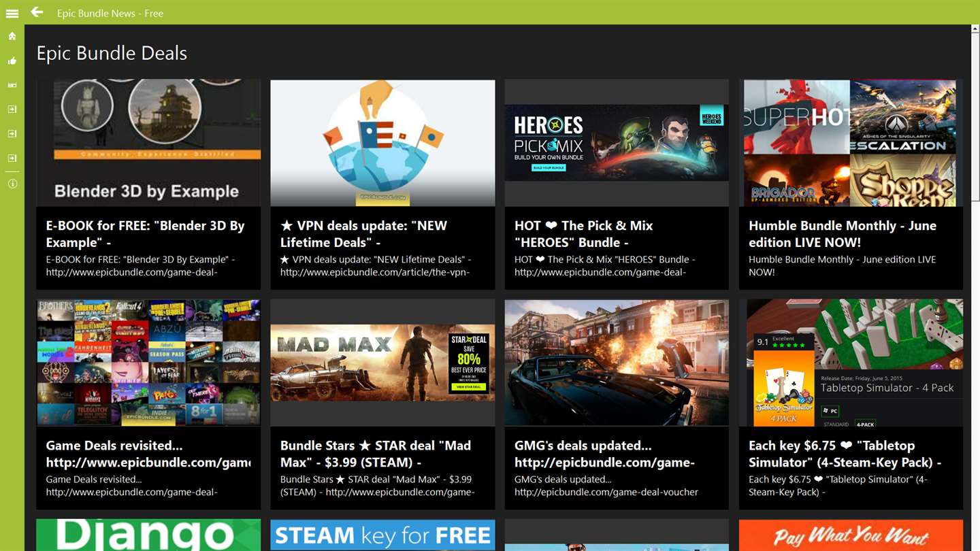Click the "Epic Bundle Deals" page heading
This screenshot has width=980, height=551.
tap(112, 53)
